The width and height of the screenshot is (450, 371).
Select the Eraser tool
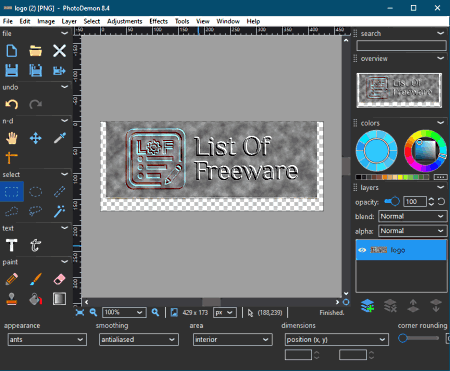tap(60, 279)
